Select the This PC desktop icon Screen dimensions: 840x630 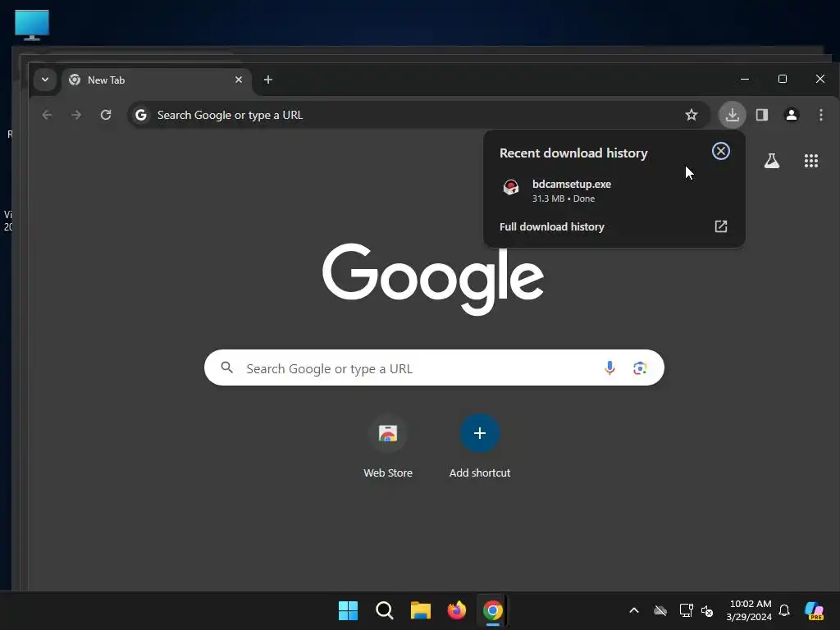[x=32, y=25]
